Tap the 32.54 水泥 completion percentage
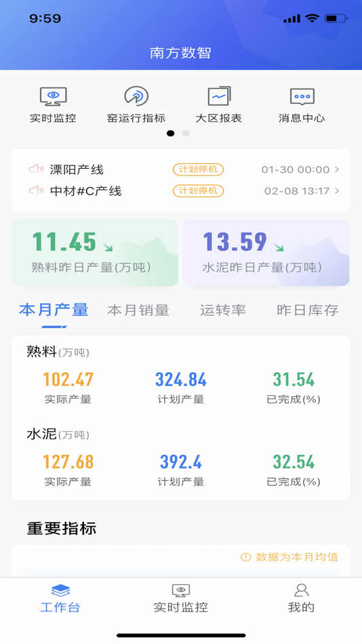 tap(294, 462)
